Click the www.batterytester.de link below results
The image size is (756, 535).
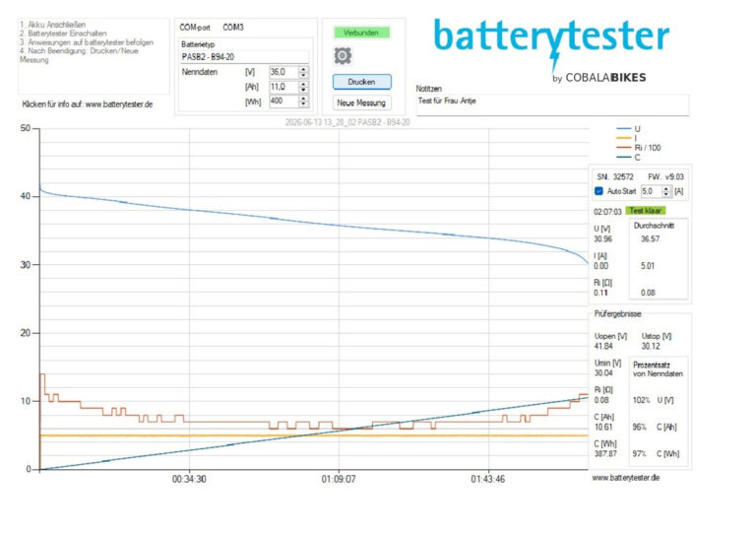pos(626,478)
